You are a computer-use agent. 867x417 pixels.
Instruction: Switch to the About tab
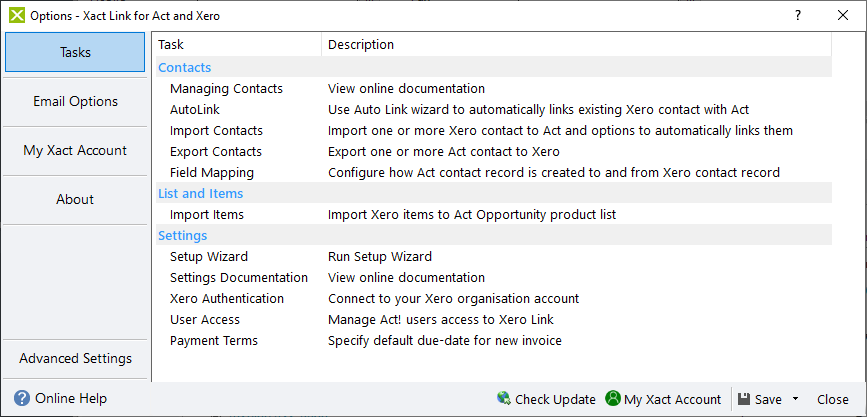pos(75,199)
